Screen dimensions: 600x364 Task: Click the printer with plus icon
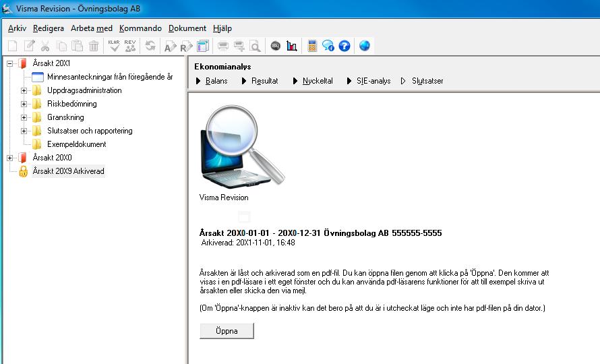[239, 47]
